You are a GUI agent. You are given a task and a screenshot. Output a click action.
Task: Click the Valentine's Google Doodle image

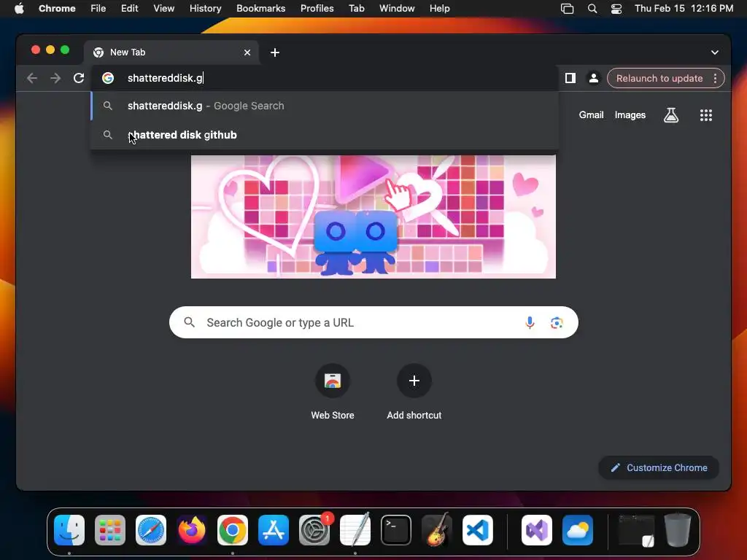point(373,217)
